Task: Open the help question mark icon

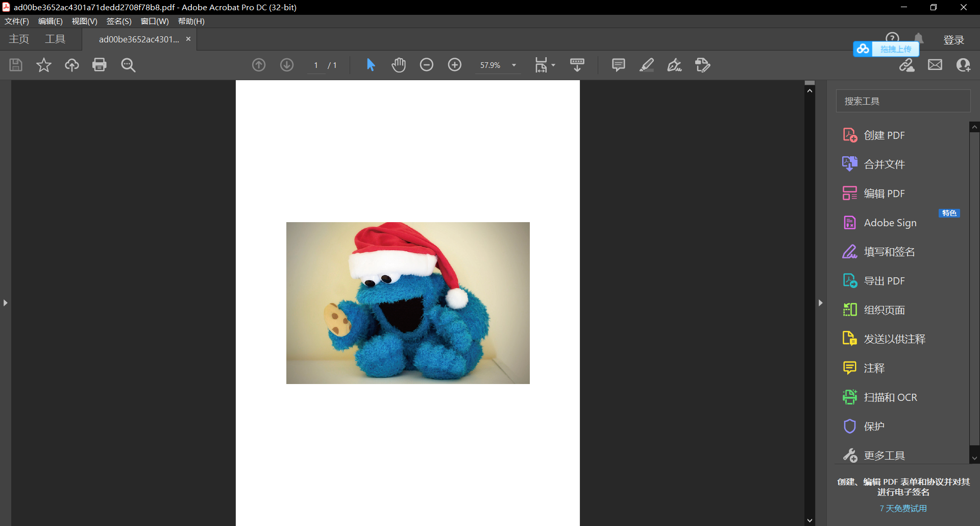Action: tap(892, 37)
